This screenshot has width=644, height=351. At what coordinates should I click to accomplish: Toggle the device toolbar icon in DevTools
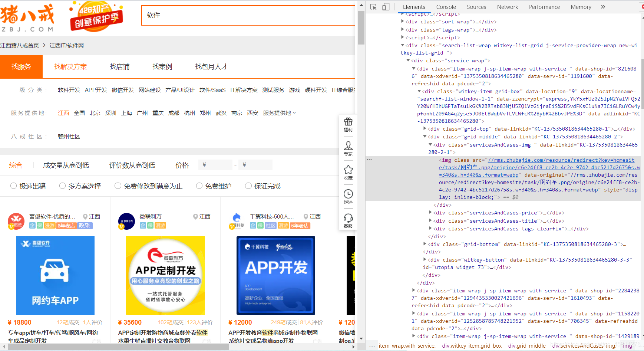(x=386, y=7)
